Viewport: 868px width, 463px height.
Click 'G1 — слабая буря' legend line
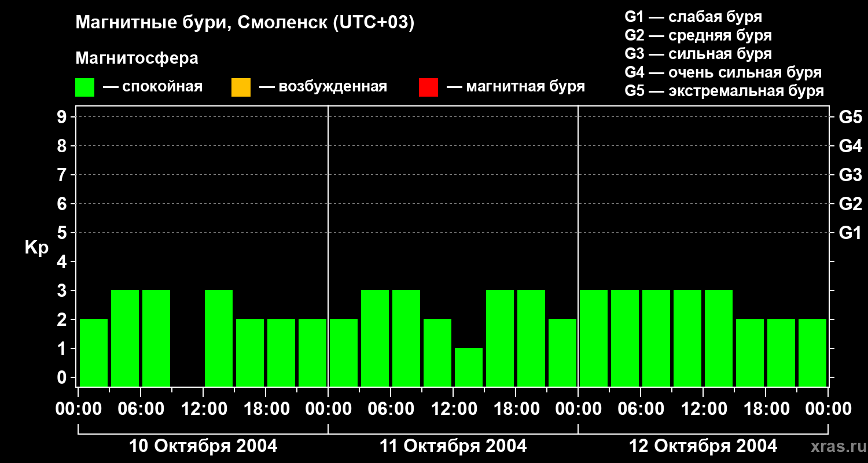693,17
